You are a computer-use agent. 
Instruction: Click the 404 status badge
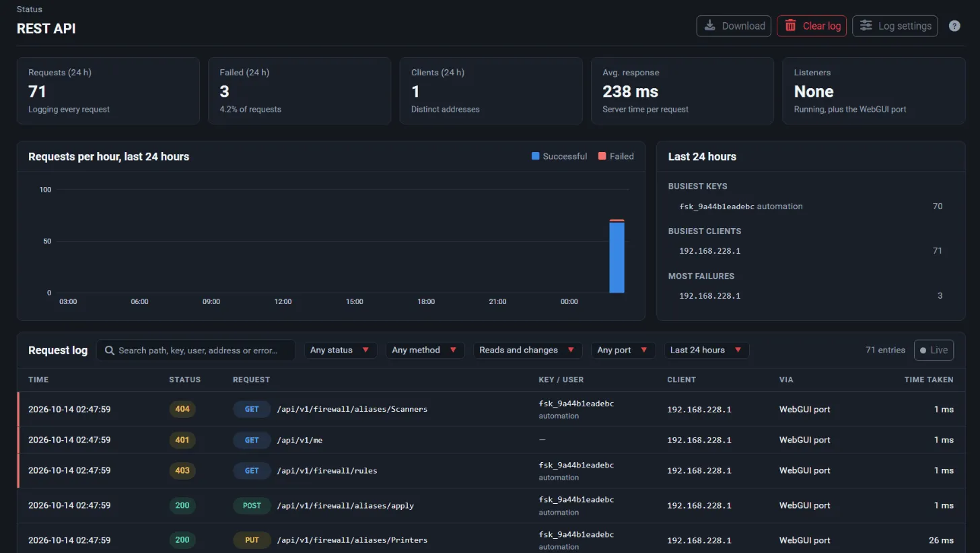(182, 409)
